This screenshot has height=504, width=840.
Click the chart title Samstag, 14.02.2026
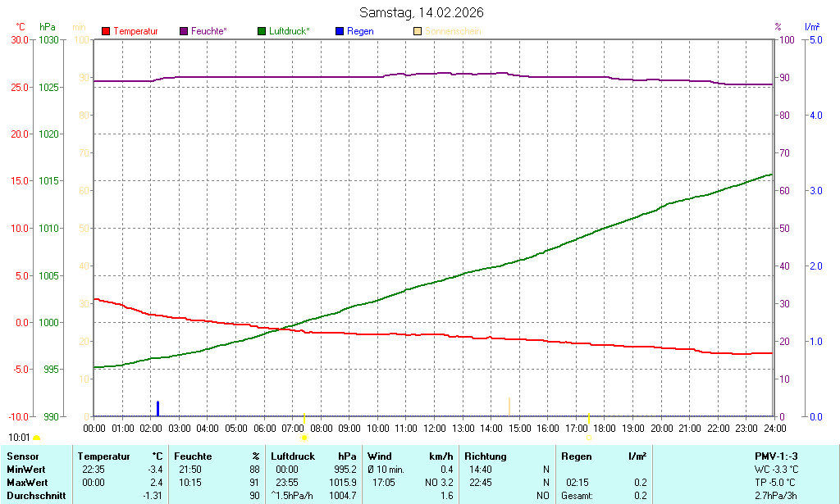(x=421, y=13)
